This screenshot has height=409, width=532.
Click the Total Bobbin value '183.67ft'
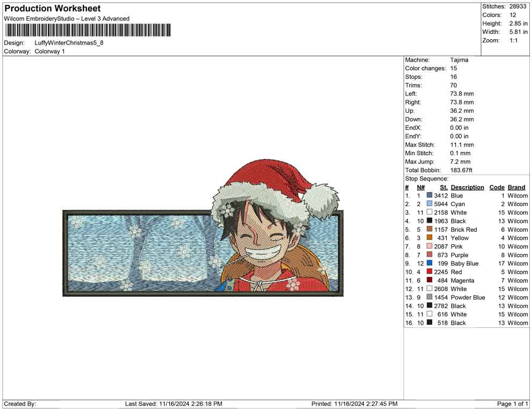point(462,170)
